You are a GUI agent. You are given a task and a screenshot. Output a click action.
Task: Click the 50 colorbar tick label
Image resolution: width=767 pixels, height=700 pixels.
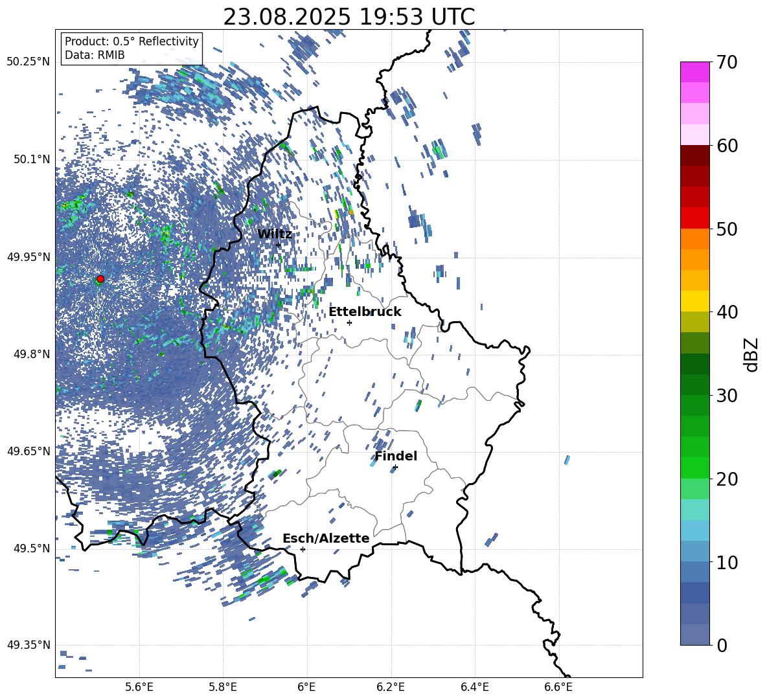coord(727,229)
